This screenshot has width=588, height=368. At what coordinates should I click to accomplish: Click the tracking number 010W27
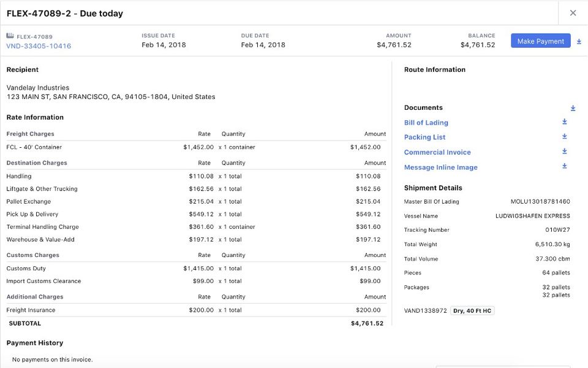pyautogui.click(x=558, y=230)
